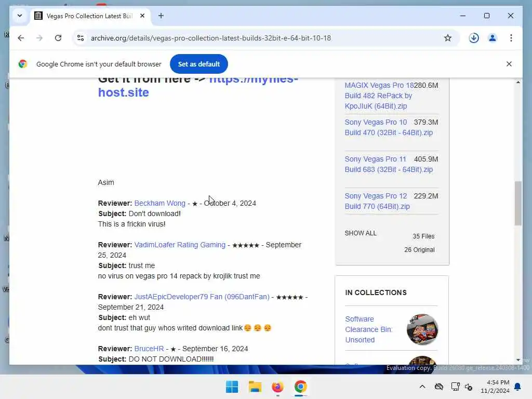Screen dimensions: 532x399
Task: Click the 'Asim' text
Action: tap(106, 182)
